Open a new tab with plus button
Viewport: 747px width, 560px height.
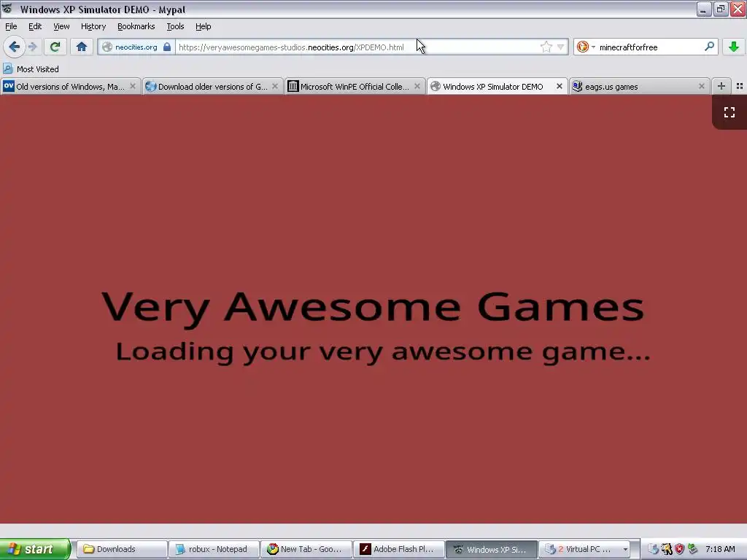point(721,86)
